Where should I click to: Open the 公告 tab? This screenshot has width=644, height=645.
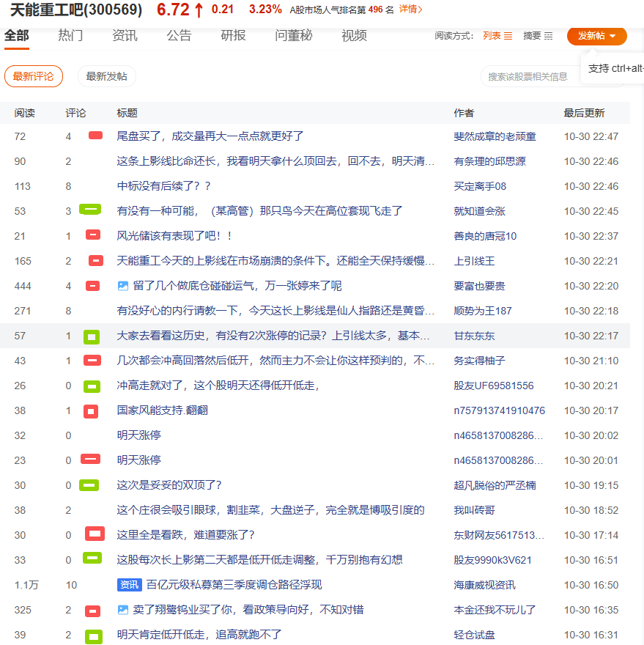(x=179, y=36)
